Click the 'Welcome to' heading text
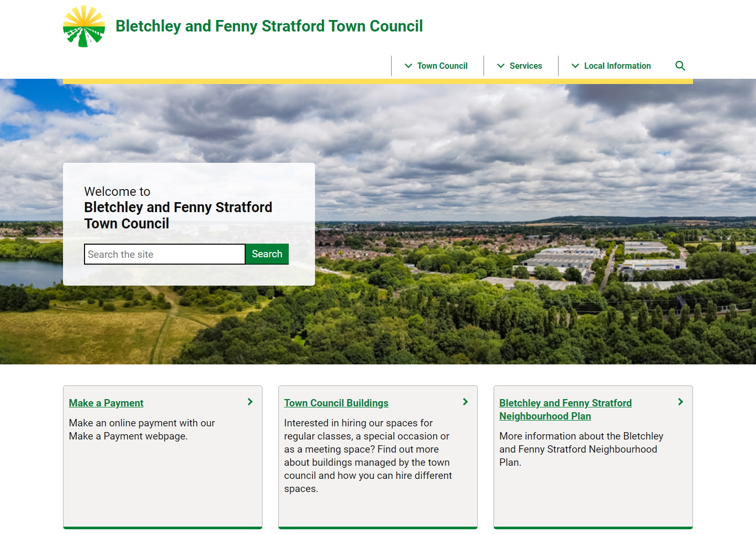 pyautogui.click(x=117, y=192)
